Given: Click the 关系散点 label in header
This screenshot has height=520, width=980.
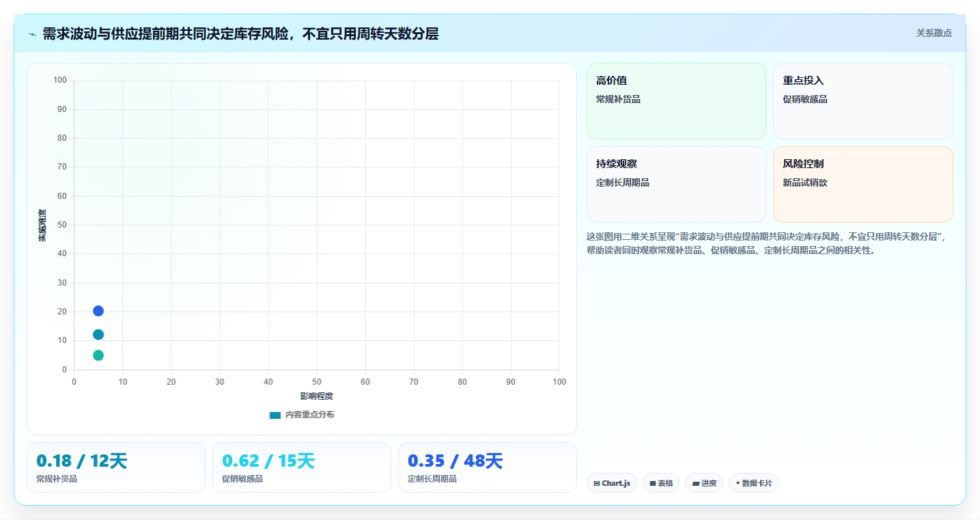Looking at the screenshot, I should (934, 33).
